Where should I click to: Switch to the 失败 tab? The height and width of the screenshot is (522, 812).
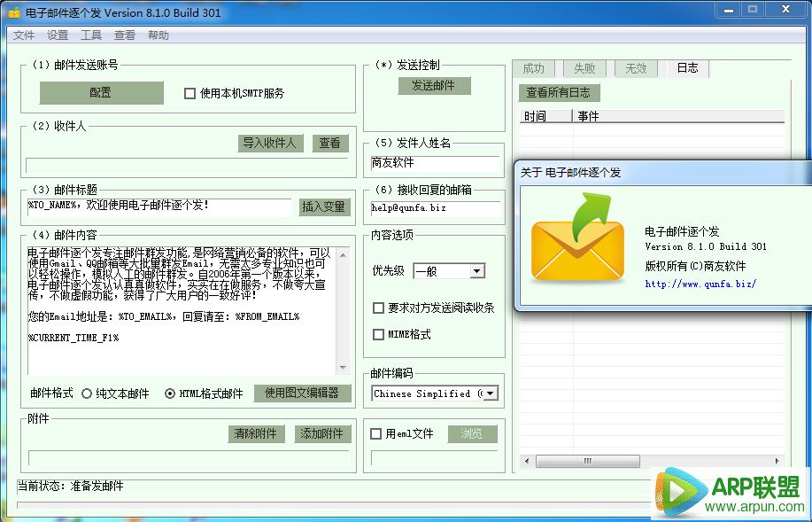[x=584, y=68]
